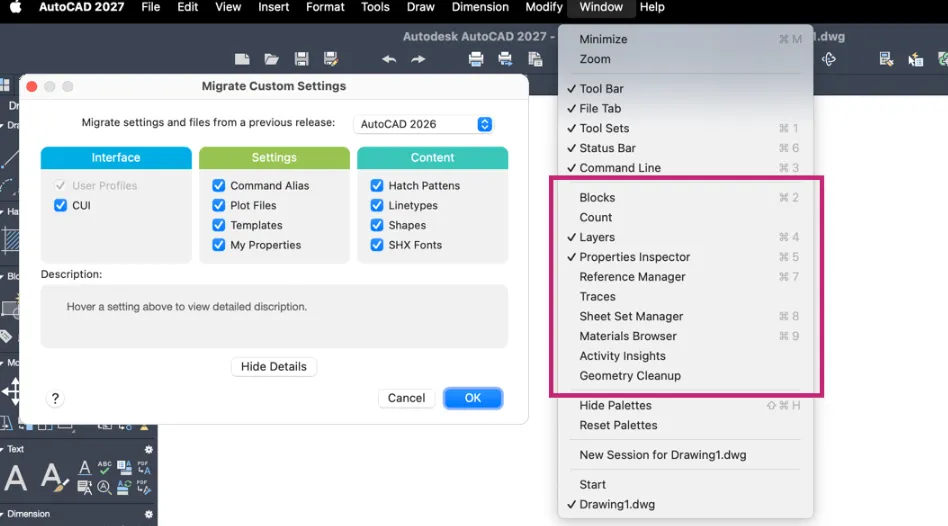Choose Sheet Set Manager in Window menu

coord(685,316)
